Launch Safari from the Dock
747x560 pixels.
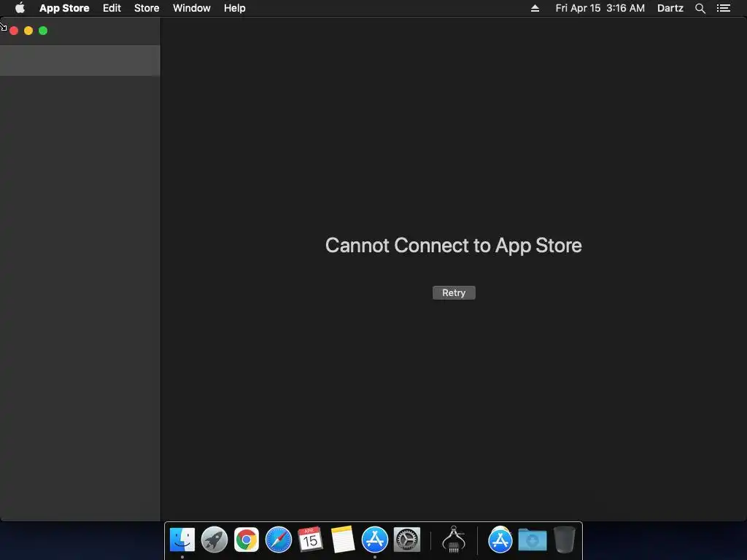click(x=279, y=540)
